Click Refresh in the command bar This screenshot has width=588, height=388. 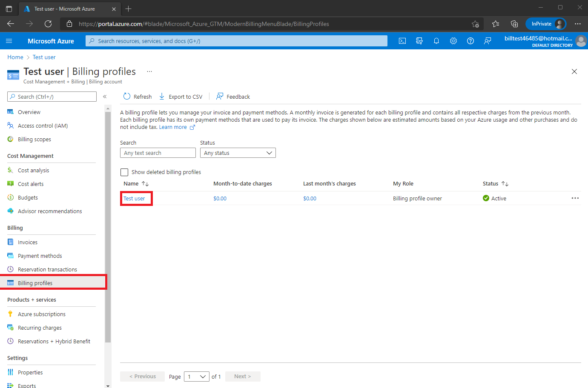pyautogui.click(x=138, y=97)
